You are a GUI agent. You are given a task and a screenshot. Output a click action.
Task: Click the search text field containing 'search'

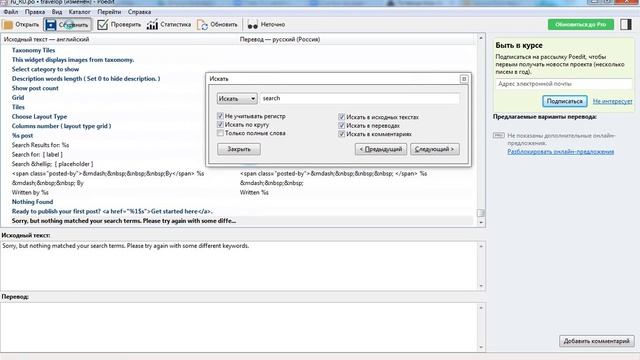coord(359,98)
